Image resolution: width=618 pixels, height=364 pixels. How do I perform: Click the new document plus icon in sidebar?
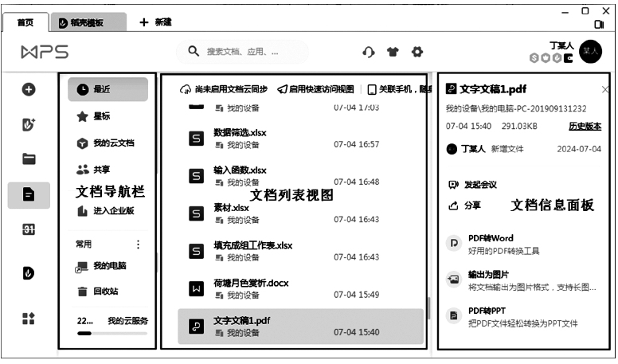29,90
